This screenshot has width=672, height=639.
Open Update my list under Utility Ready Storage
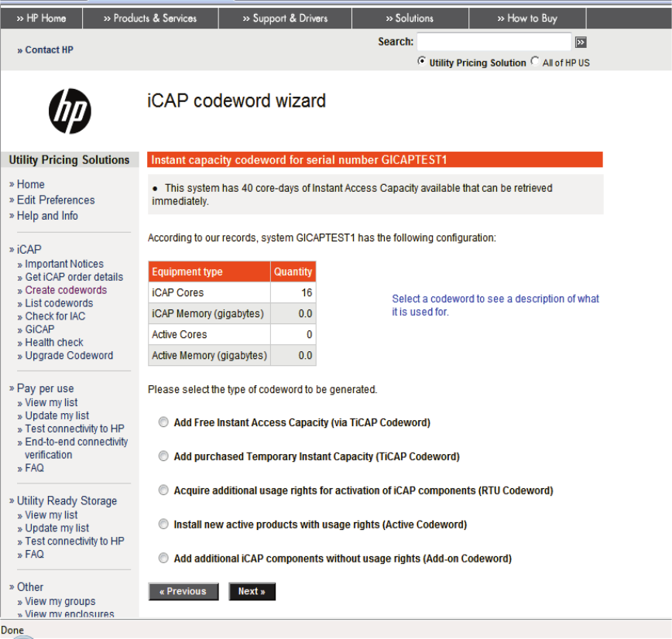tap(57, 528)
